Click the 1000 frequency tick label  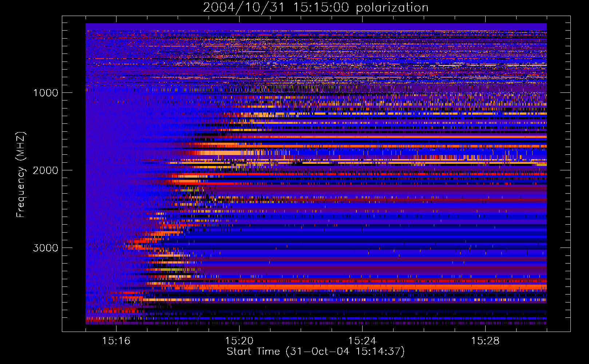pos(46,93)
